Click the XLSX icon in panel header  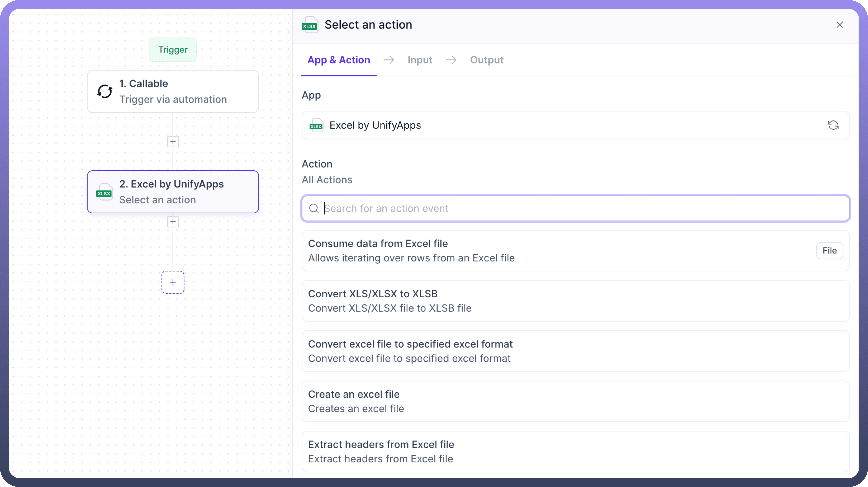point(310,25)
